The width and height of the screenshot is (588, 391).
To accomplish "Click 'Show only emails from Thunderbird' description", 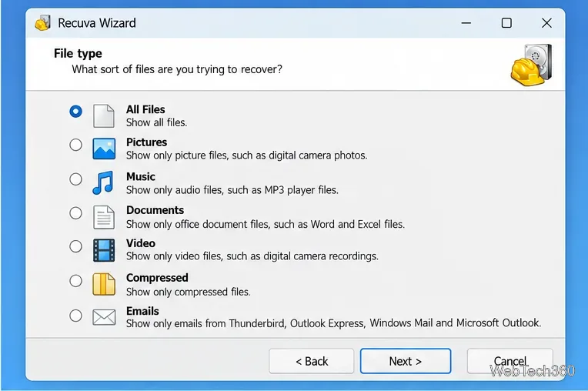I will [334, 323].
